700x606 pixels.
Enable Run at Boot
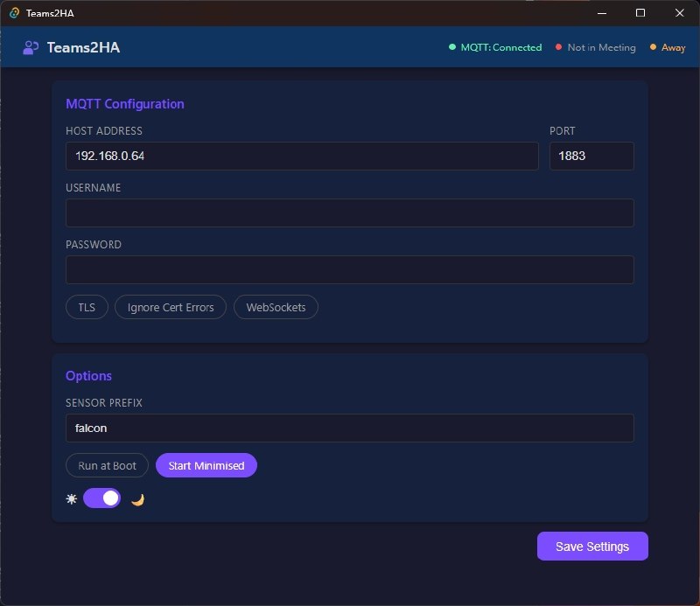pos(107,465)
